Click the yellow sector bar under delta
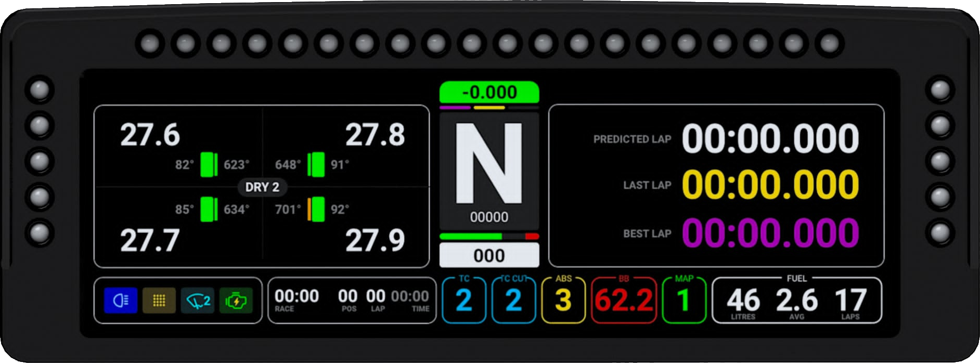The image size is (980, 363). coord(489,108)
